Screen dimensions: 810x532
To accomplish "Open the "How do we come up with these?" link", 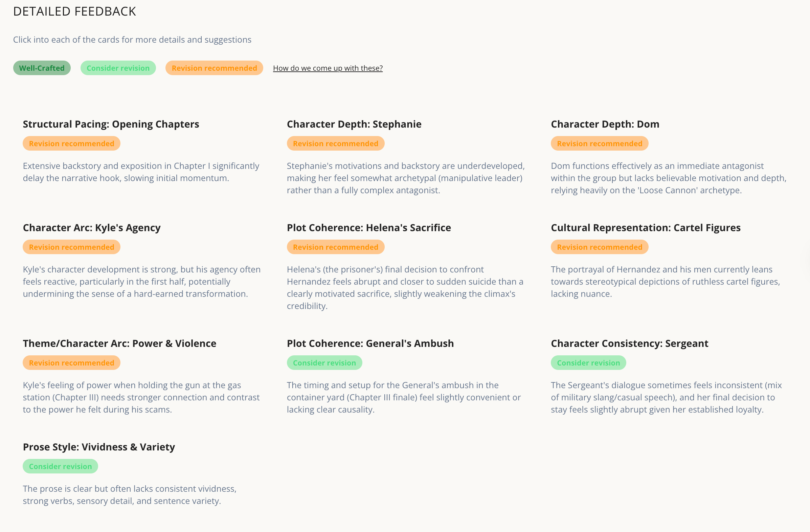I will point(328,68).
